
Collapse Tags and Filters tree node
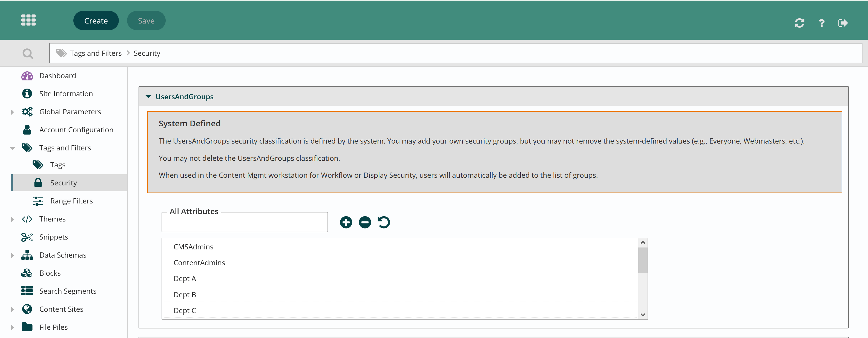coord(13,148)
